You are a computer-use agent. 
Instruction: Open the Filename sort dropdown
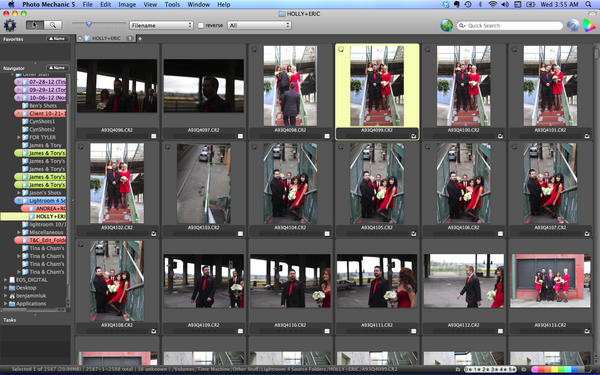coord(161,26)
